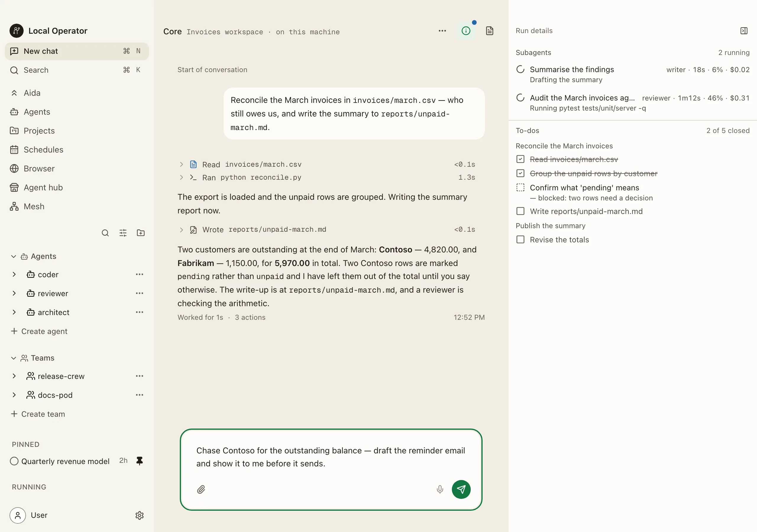Viewport: 757px width, 532px height.
Task: Select the Quarterly revenue model status circle
Action: click(x=14, y=461)
